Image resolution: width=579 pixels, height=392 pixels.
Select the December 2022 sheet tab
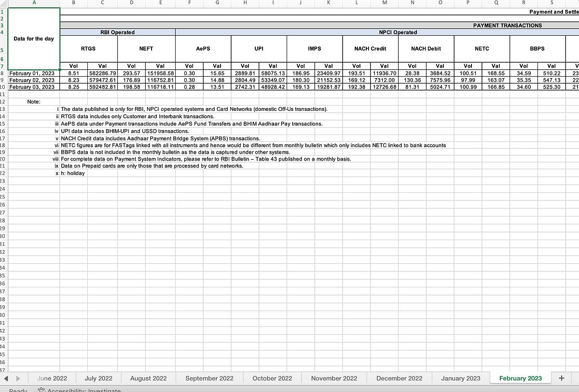(399, 378)
